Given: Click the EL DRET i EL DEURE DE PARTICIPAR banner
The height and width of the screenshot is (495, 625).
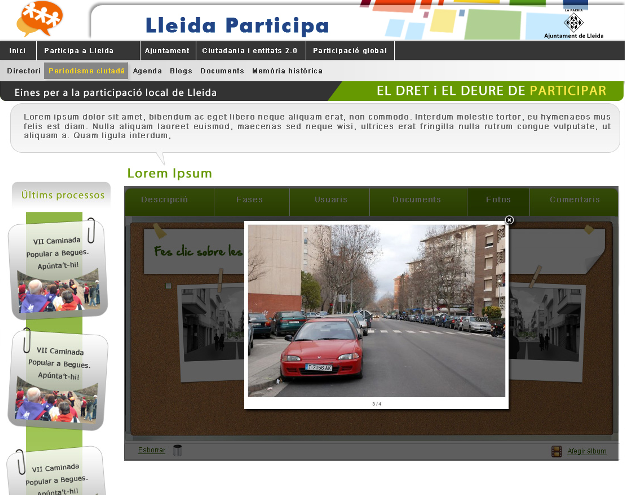Looking at the screenshot, I should pyautogui.click(x=491, y=91).
